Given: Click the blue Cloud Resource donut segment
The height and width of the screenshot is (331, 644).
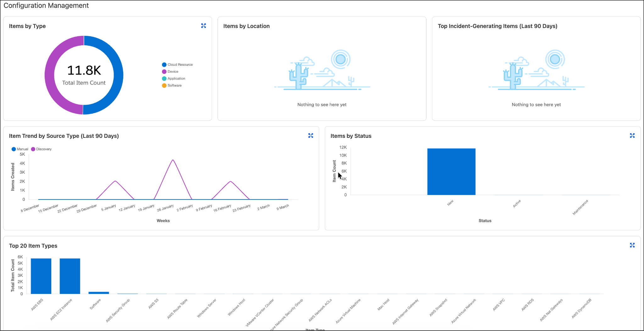Looking at the screenshot, I should pos(118,75).
